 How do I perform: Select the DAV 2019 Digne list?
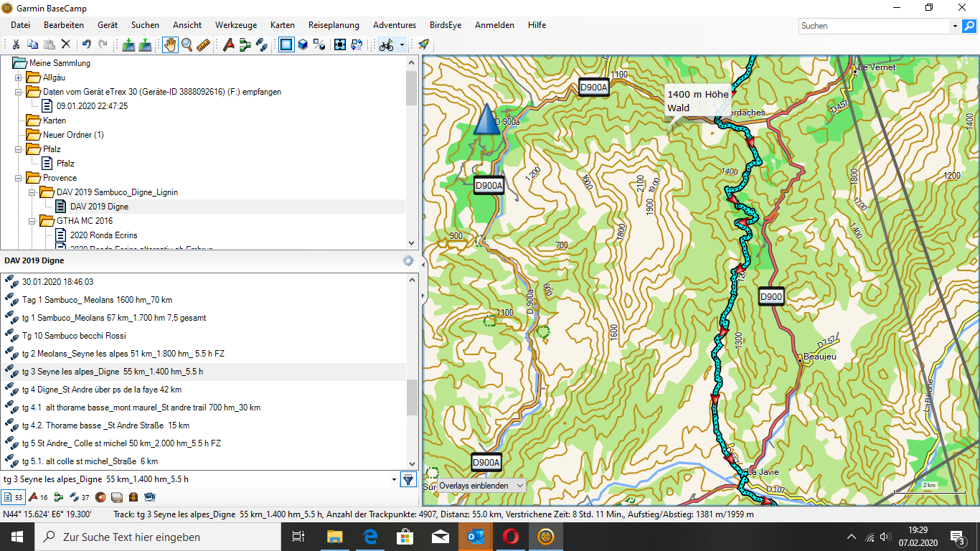click(x=99, y=207)
